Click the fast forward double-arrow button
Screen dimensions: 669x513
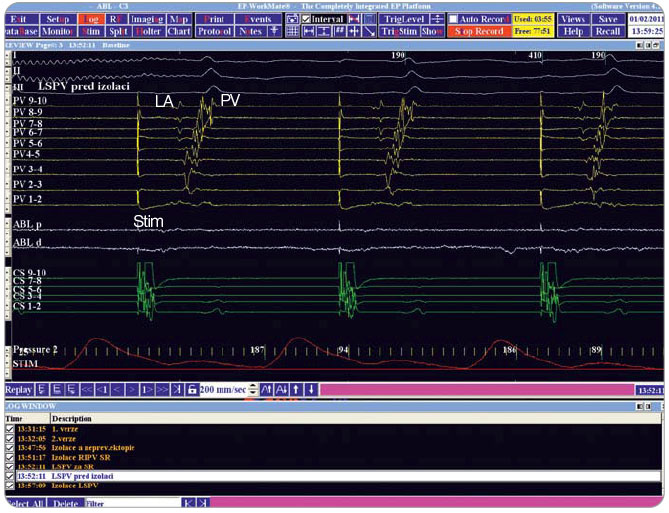[x=162, y=389]
